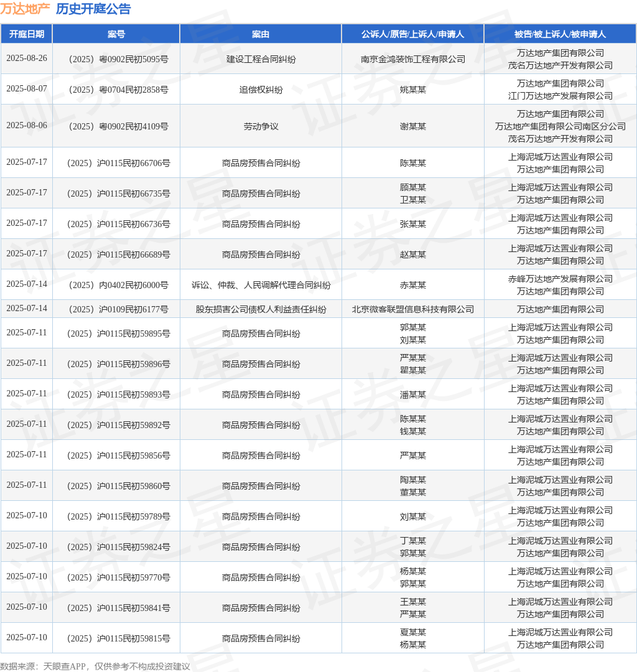Click the 案号 column header
This screenshot has height=672, width=637.
click(x=116, y=34)
